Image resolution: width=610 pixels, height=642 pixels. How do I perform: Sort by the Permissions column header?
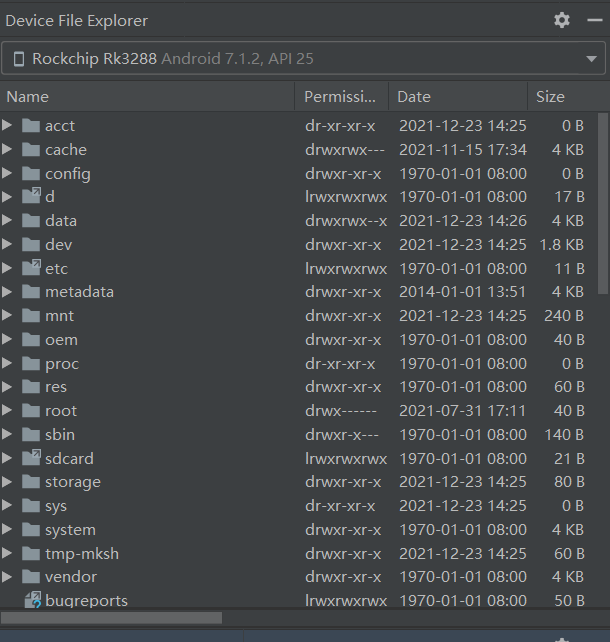click(x=341, y=97)
